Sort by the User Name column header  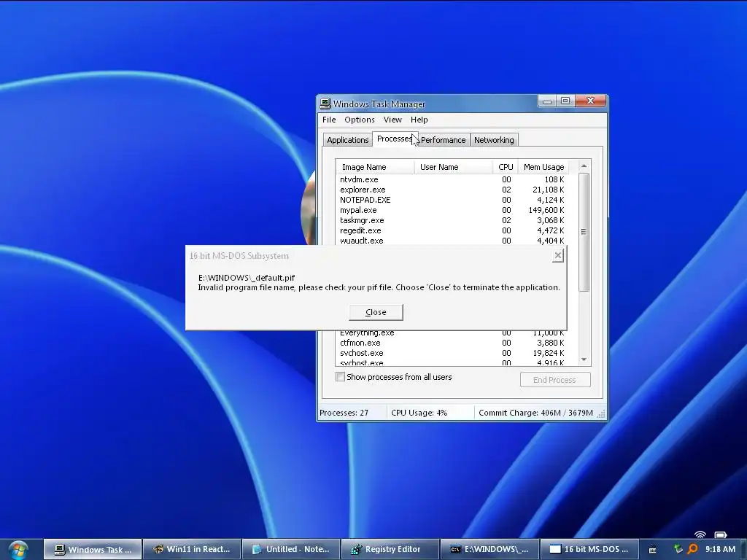(453, 167)
